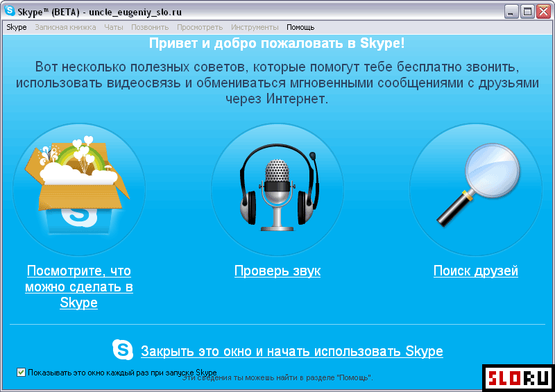Click the Skype icon in the title bar
The width and height of the screenshot is (555, 392).
[10, 10]
